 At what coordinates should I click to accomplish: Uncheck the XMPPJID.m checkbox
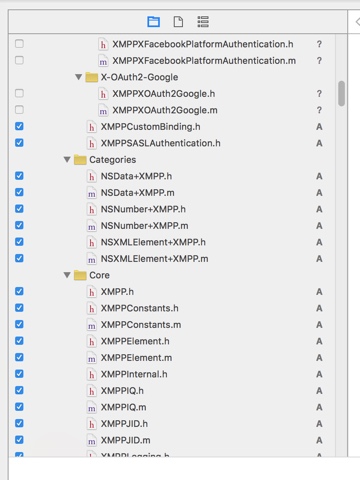point(19,440)
